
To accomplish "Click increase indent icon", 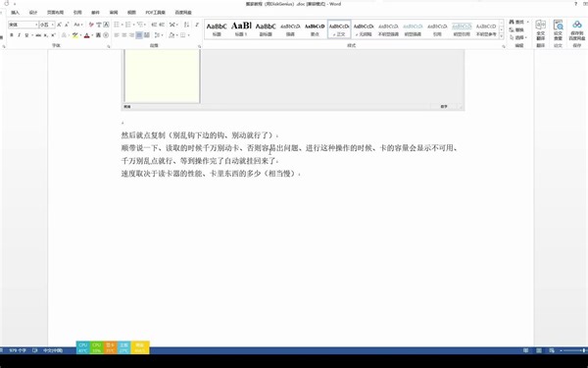I will [162, 25].
